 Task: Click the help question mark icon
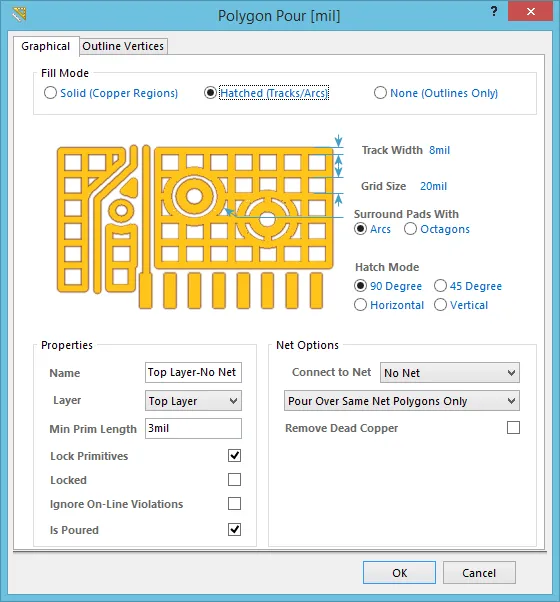[x=494, y=12]
